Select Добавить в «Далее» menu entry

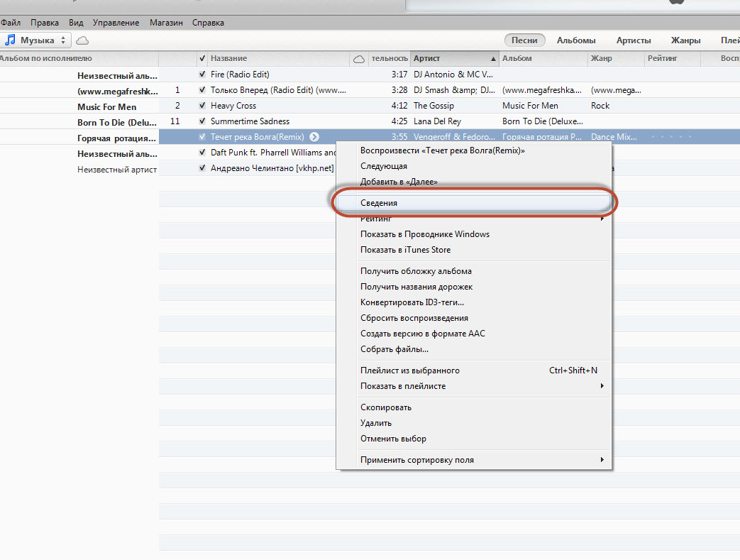tap(474, 182)
